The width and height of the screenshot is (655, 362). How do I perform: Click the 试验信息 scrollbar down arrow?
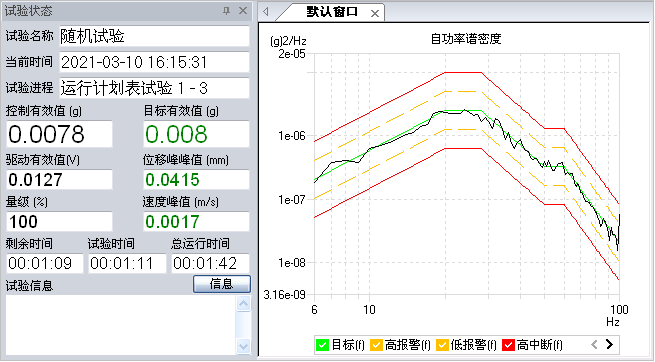click(x=243, y=346)
